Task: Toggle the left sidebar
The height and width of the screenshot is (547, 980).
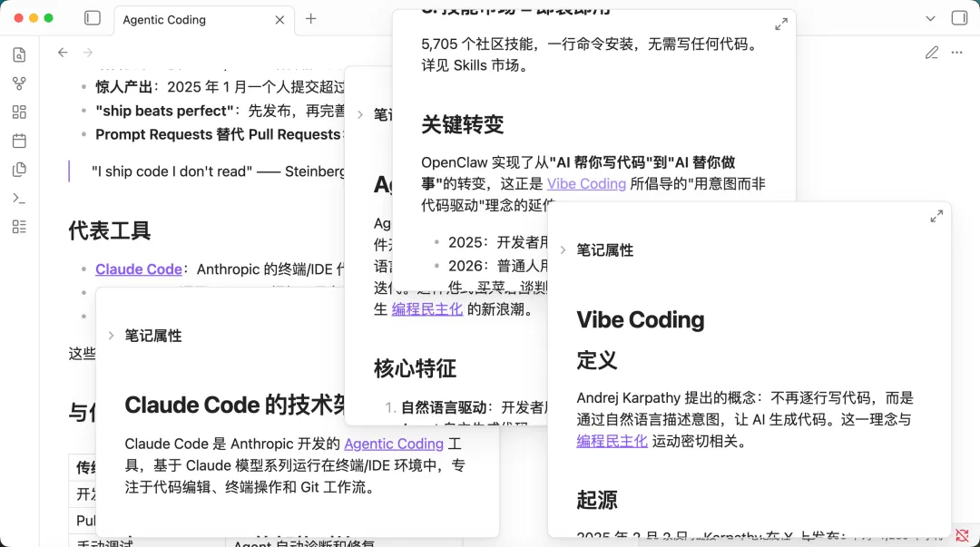Action: (93, 18)
